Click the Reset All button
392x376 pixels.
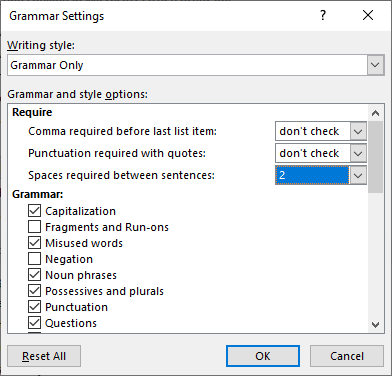point(44,356)
